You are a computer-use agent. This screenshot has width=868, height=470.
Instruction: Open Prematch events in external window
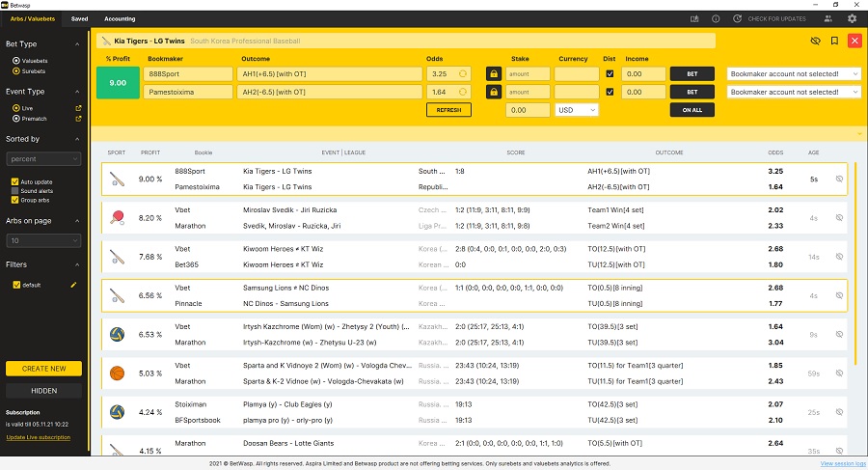(x=78, y=119)
